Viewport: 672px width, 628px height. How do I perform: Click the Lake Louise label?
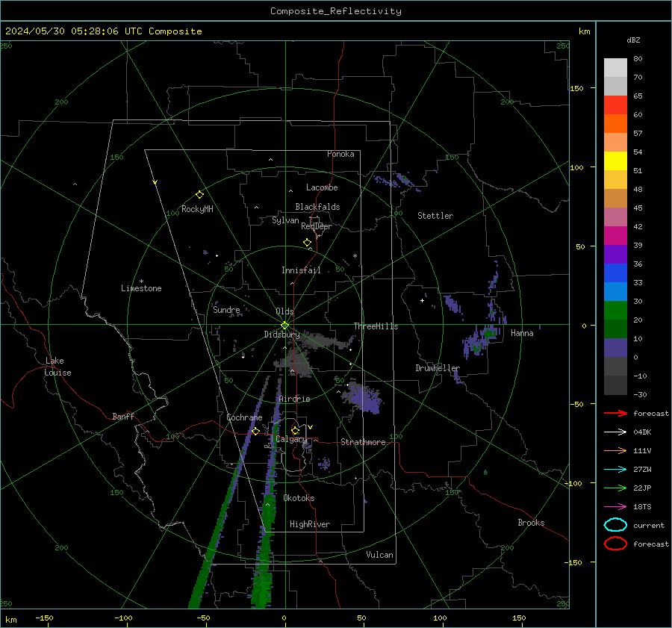pos(57,367)
